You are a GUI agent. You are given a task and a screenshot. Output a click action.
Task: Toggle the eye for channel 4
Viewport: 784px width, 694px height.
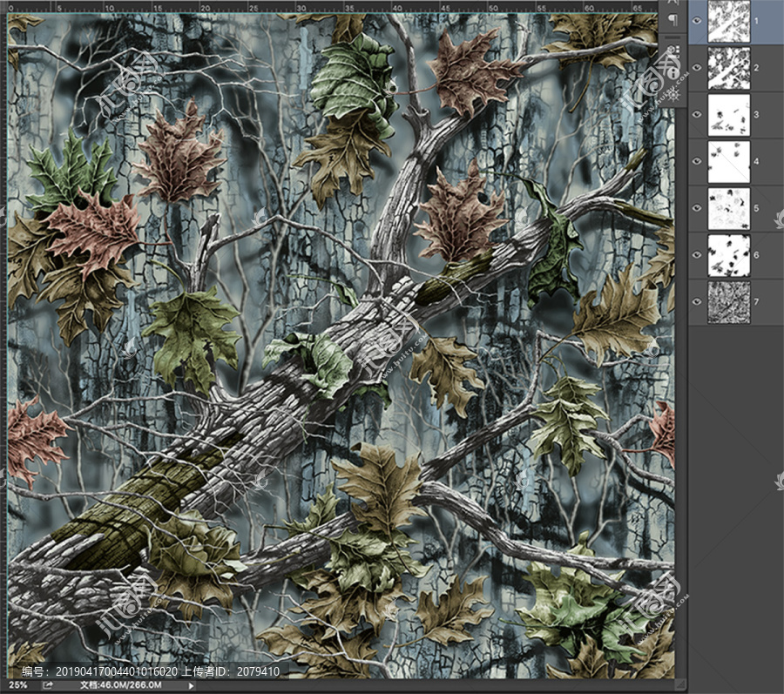click(x=697, y=161)
